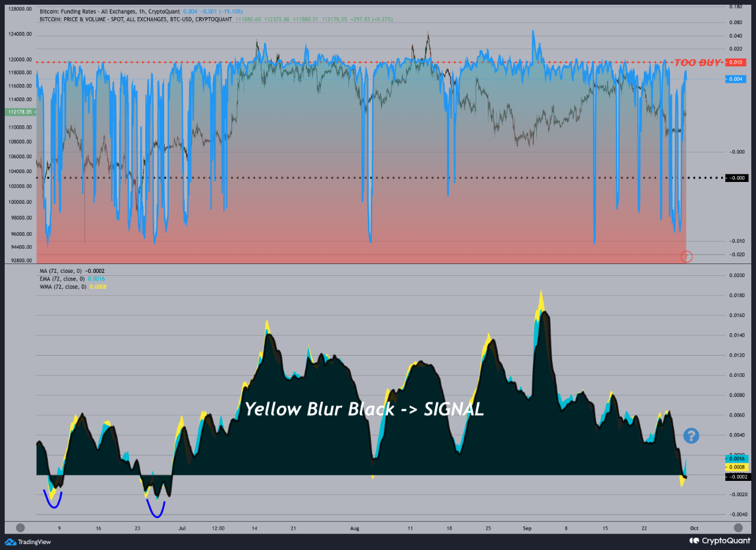Select the Oct label on time axis

[x=693, y=528]
